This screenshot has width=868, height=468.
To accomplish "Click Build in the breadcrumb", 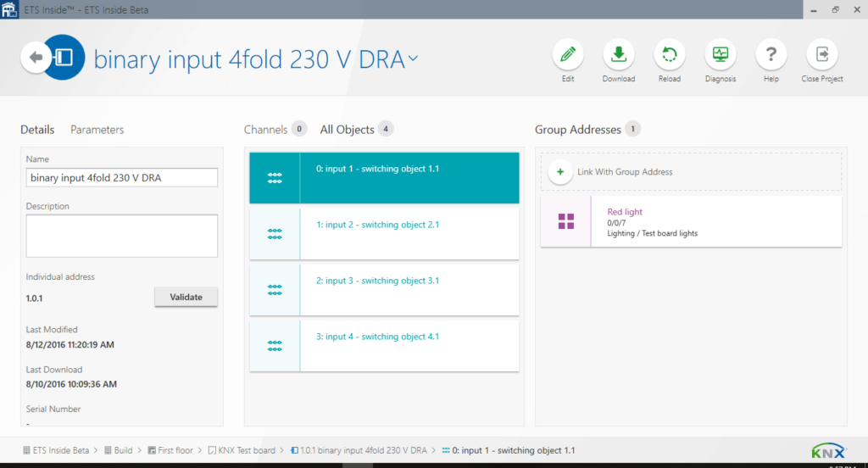I will pos(119,450).
